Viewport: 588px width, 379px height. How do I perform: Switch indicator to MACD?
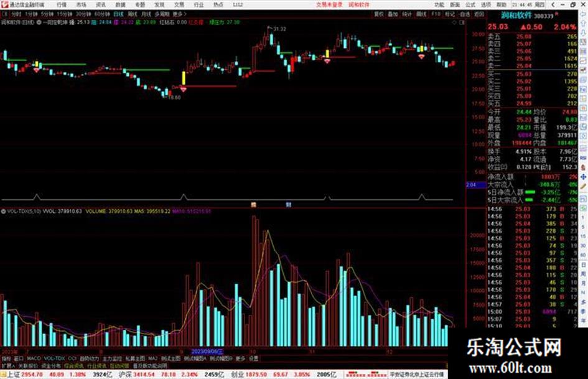34,358
